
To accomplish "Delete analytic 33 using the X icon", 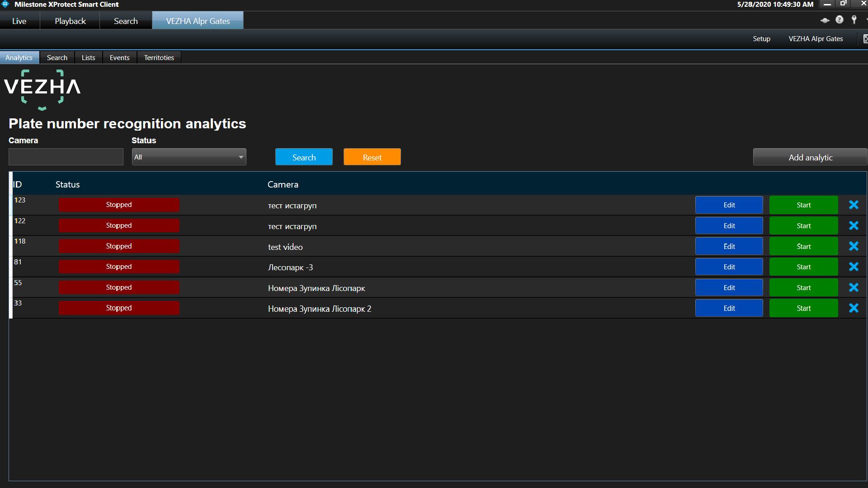I will click(854, 308).
